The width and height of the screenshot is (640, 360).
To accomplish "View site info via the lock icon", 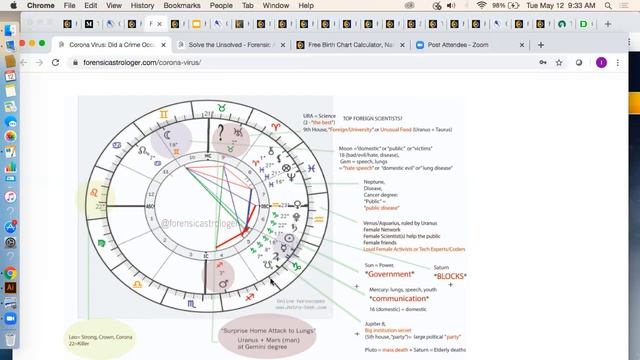I will [x=75, y=62].
